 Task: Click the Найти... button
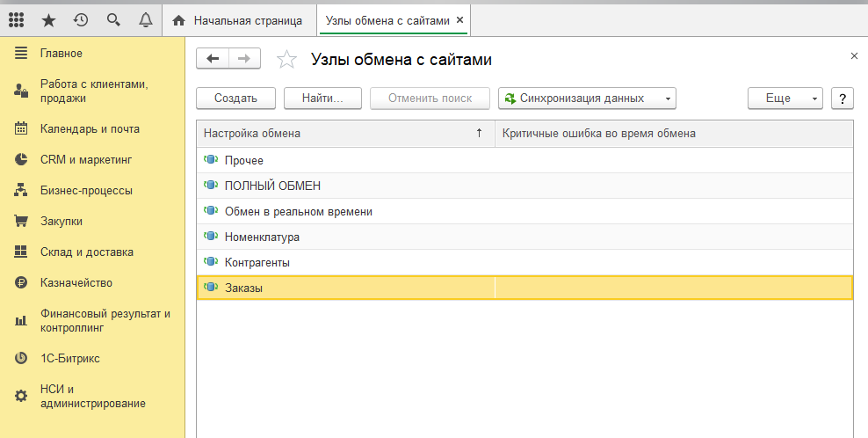tap(322, 99)
